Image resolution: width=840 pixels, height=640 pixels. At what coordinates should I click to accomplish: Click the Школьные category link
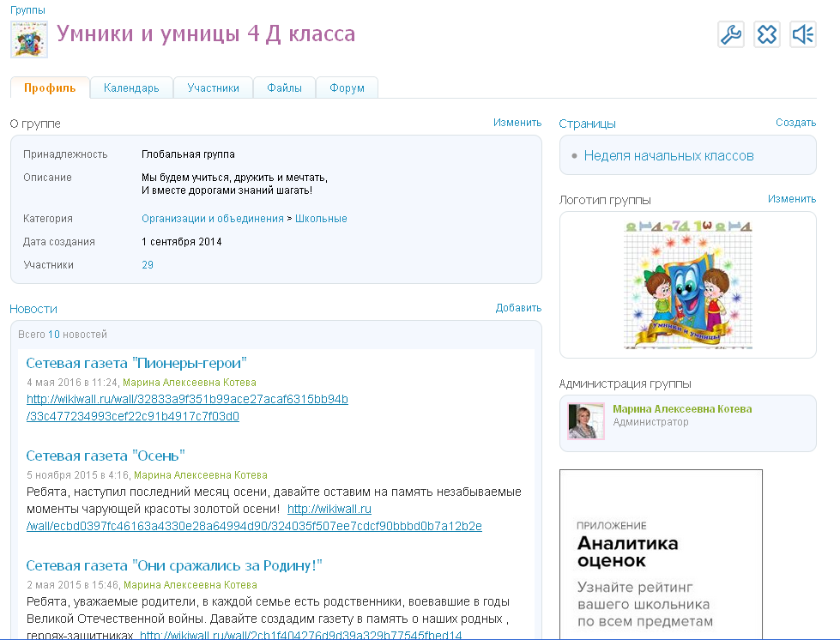pos(321,219)
